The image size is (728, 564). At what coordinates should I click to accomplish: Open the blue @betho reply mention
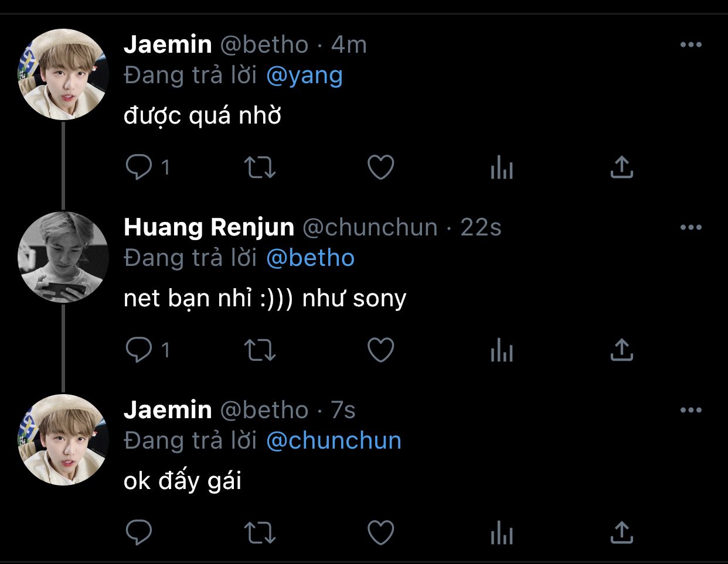click(x=310, y=258)
